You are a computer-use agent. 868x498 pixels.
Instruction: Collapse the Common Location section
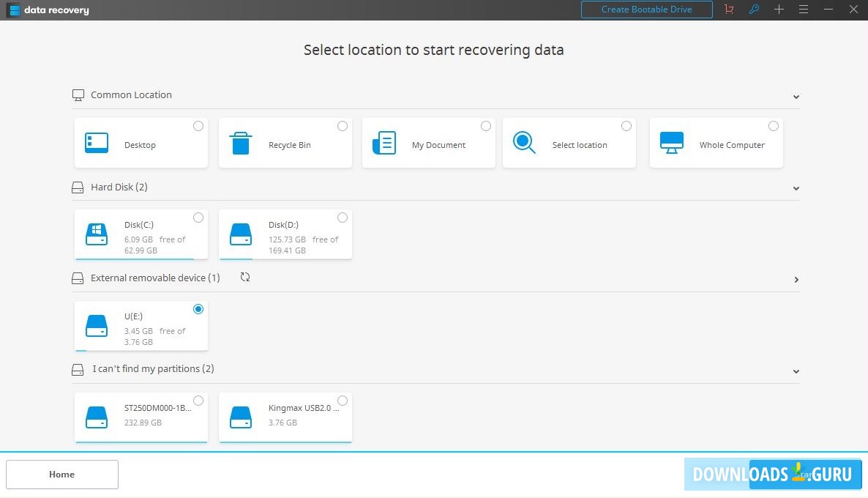coord(796,96)
